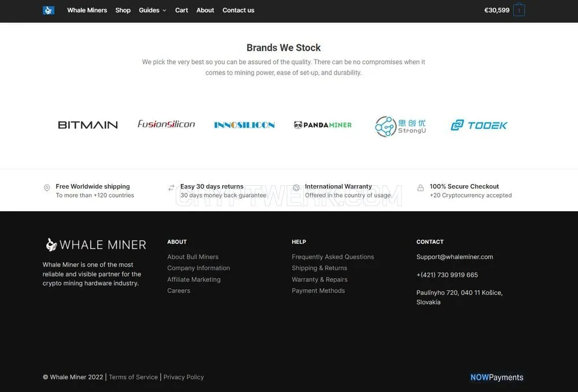Click the Whale Miners site logo icon
The height and width of the screenshot is (392, 578).
pyautogui.click(x=49, y=10)
